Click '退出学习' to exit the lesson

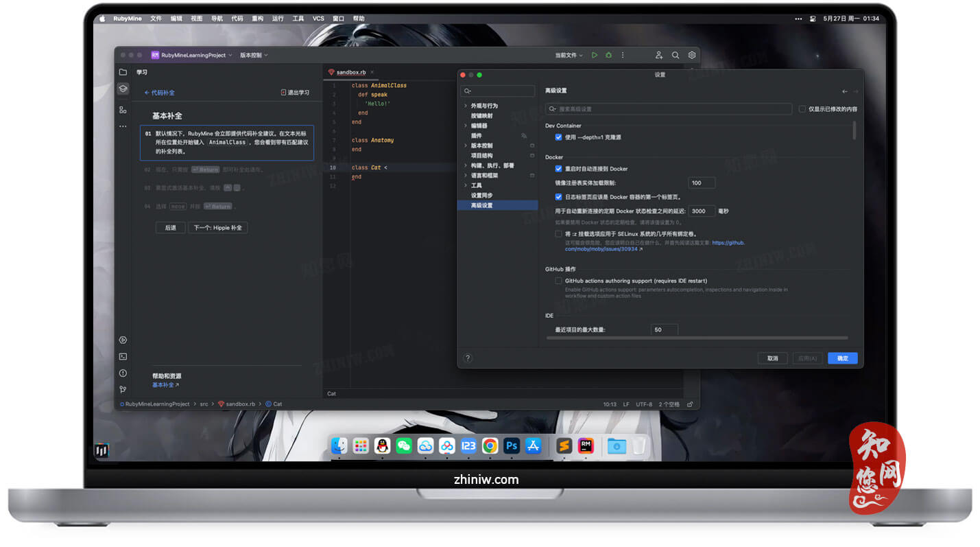(x=295, y=93)
